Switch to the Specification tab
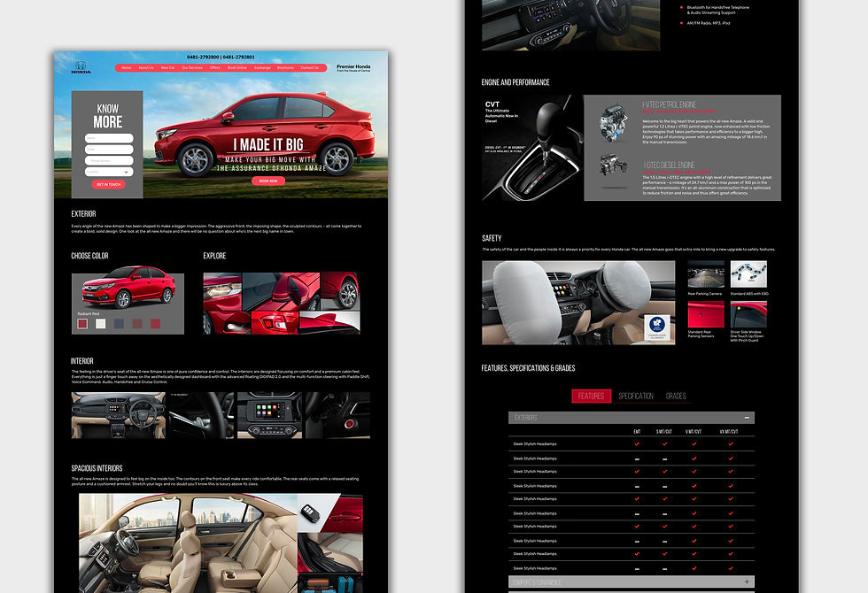Screen dimensions: 868x593 coord(636,397)
